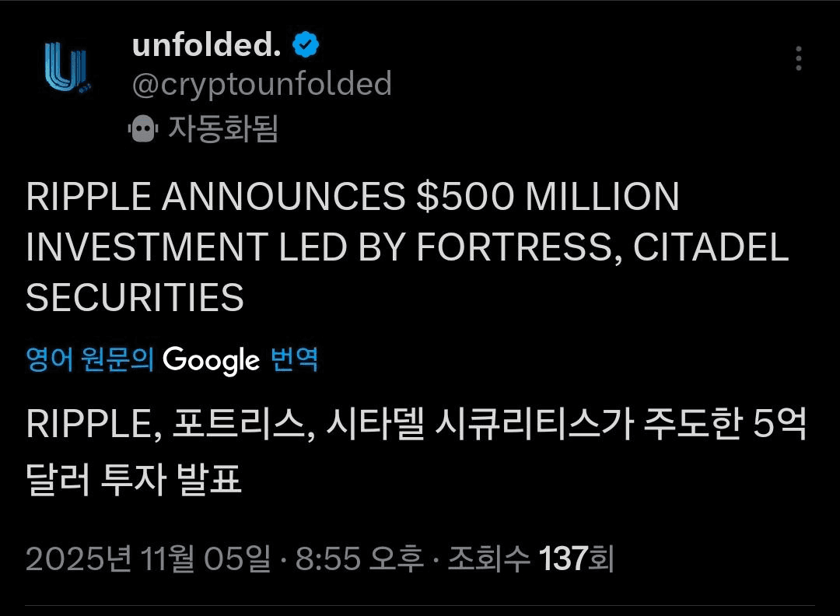
Task: Click the "조회수" views label
Action: (490, 558)
